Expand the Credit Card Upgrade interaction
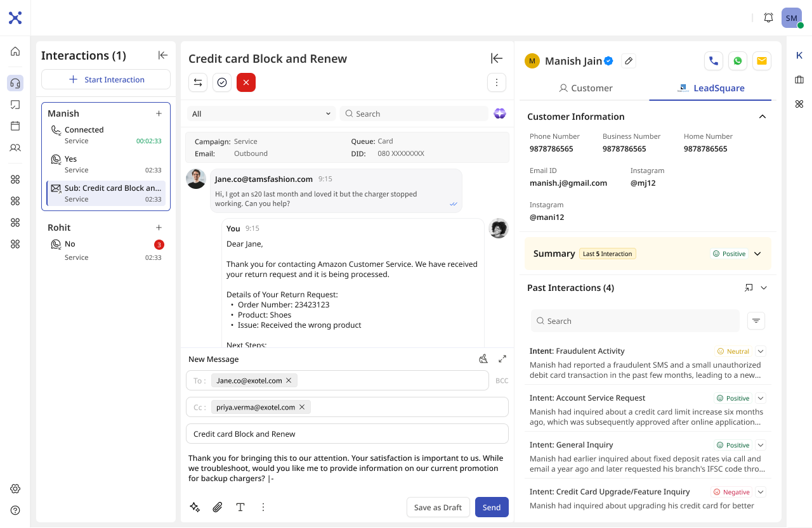The width and height of the screenshot is (812, 528). point(761,492)
